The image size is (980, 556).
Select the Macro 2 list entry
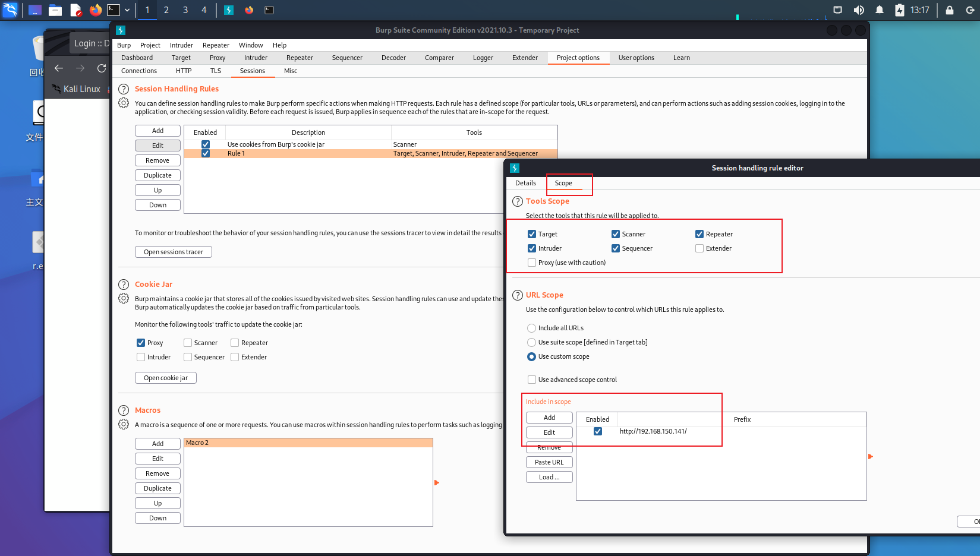308,443
